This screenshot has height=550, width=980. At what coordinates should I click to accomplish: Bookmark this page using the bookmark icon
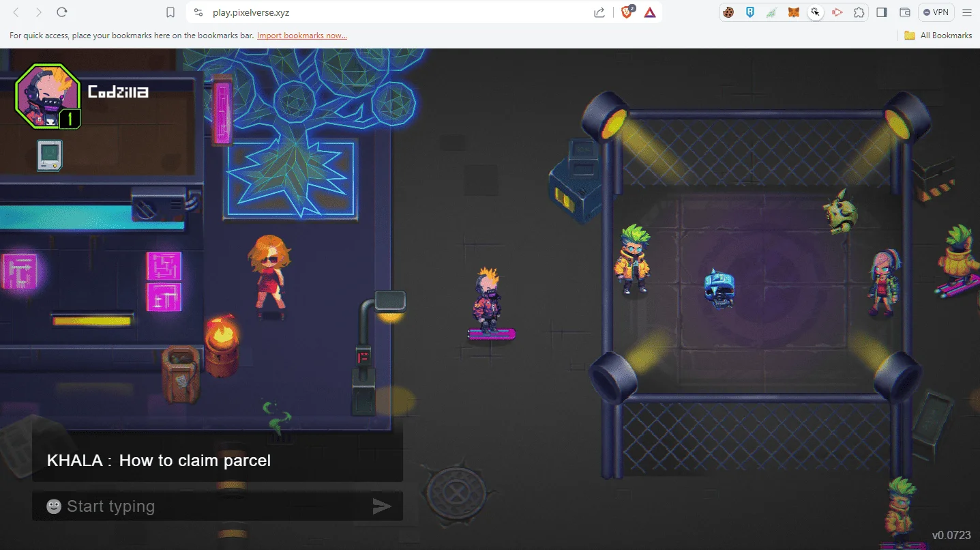pyautogui.click(x=171, y=12)
